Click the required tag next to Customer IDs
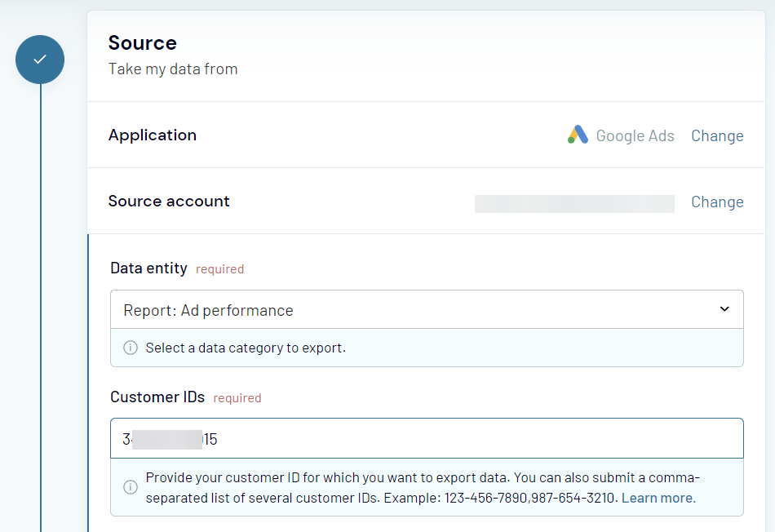The height and width of the screenshot is (532, 775). (237, 398)
